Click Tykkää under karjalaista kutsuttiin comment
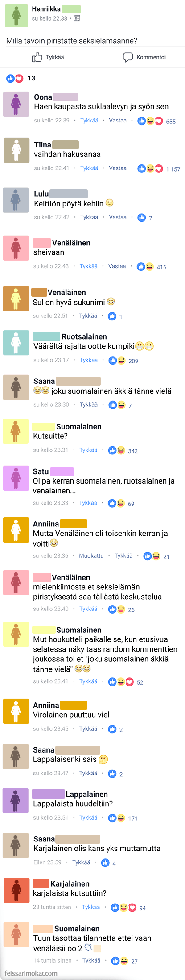The image size is (185, 980). coord(91,907)
